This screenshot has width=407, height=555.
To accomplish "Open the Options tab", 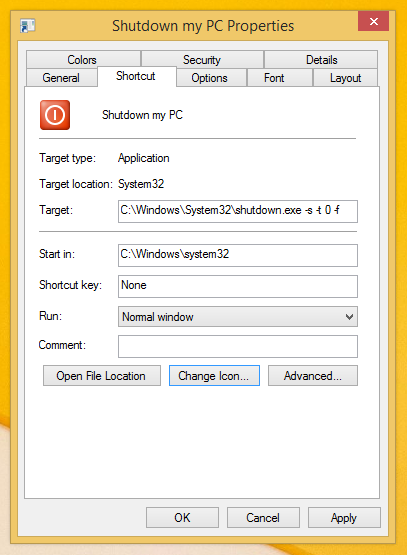I will pos(211,78).
